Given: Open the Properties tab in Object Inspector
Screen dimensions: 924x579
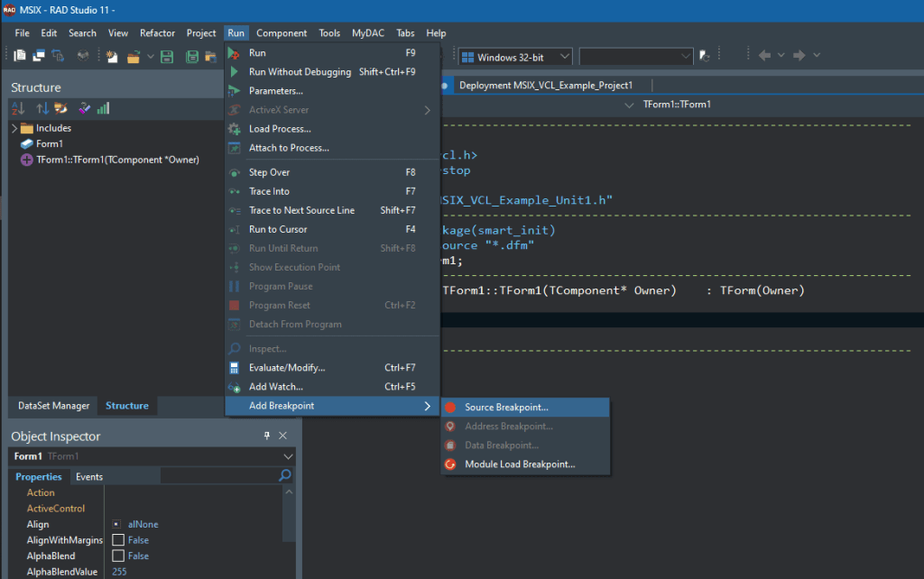Looking at the screenshot, I should (38, 476).
